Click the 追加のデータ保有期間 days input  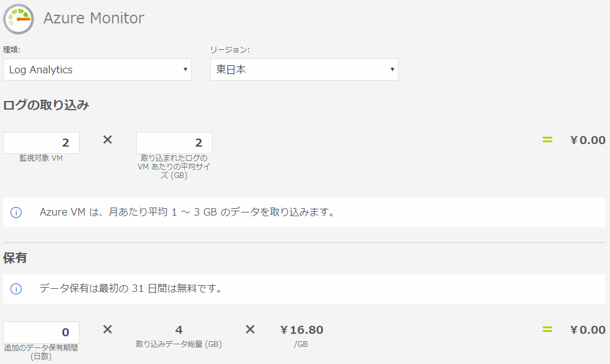pyautogui.click(x=41, y=333)
